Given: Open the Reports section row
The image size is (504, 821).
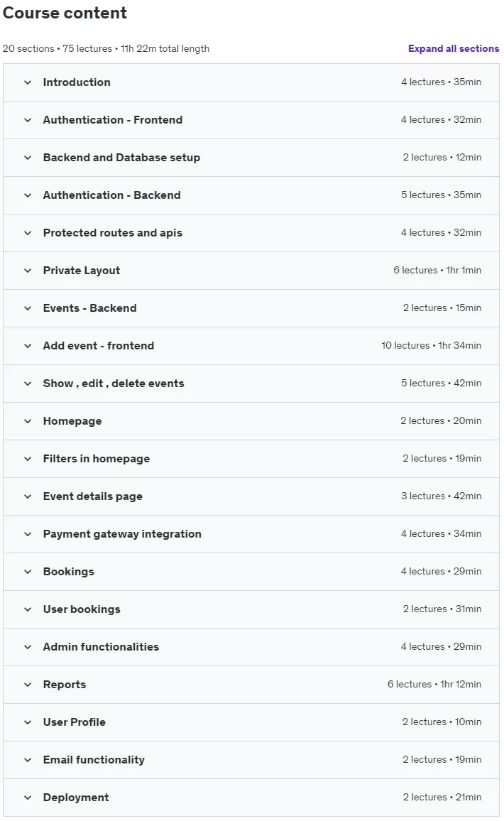Looking at the screenshot, I should (251, 685).
